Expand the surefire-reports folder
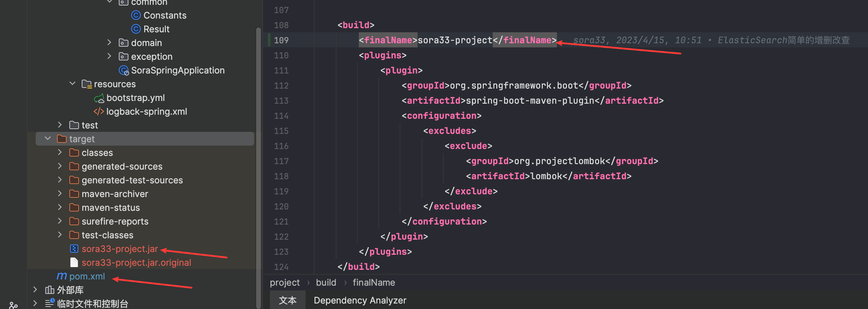The height and width of the screenshot is (309, 868). click(x=60, y=221)
